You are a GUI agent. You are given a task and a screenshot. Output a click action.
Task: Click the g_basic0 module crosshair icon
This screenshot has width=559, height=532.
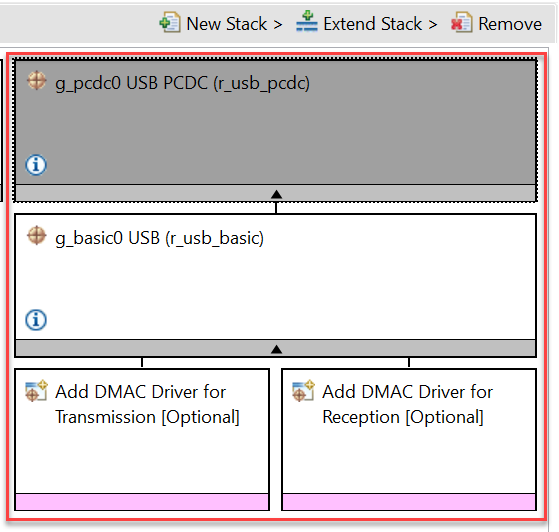[36, 236]
